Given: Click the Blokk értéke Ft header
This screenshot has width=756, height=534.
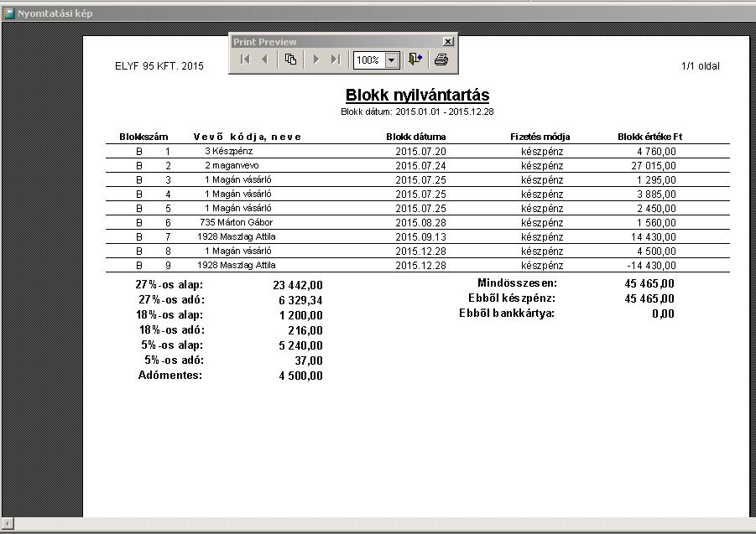Looking at the screenshot, I should pyautogui.click(x=650, y=137).
